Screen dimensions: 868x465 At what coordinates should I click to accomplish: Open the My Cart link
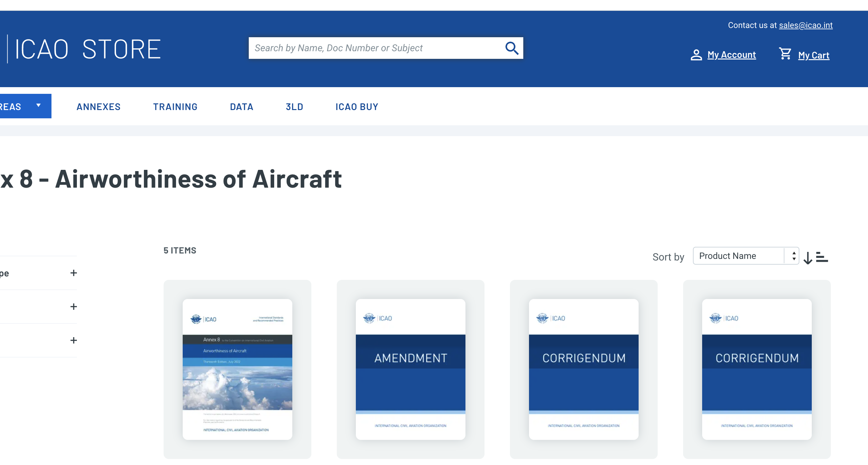[813, 55]
